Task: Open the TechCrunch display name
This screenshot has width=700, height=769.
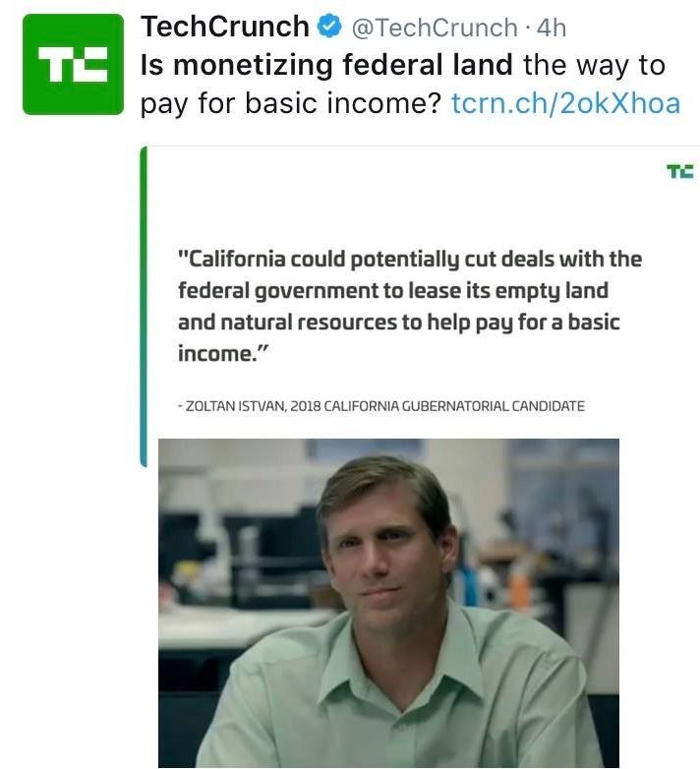Action: 225,27
